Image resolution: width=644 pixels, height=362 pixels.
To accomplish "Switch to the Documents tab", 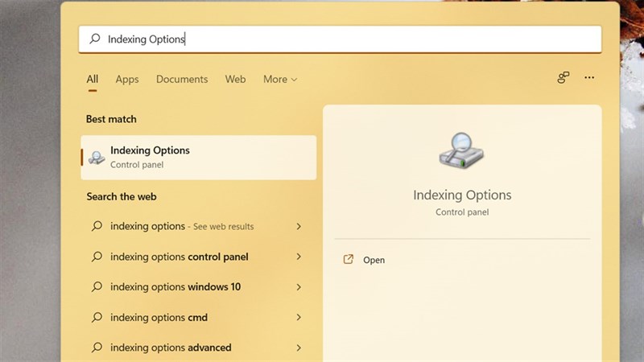I will 182,79.
